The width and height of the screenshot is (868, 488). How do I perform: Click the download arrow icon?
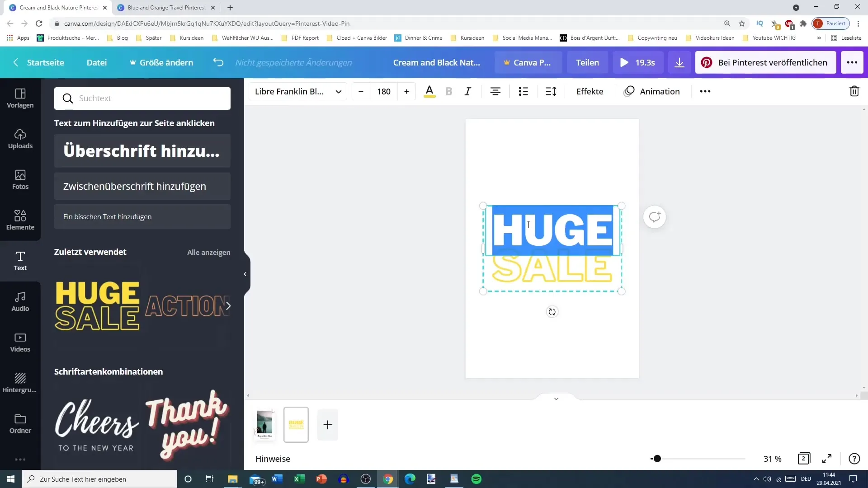(x=679, y=62)
